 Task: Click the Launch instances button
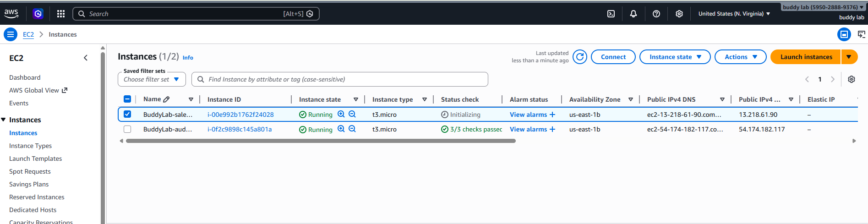806,57
